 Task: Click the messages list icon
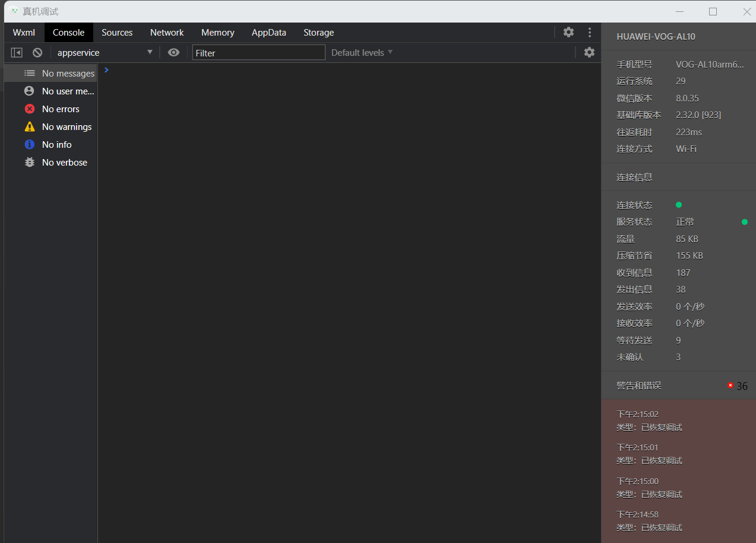[30, 73]
